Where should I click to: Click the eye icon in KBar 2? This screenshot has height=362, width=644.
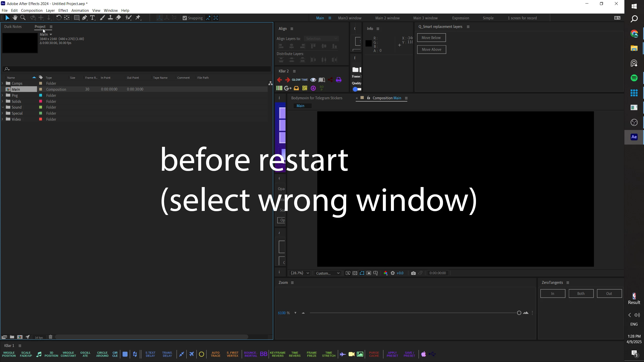pos(313,80)
